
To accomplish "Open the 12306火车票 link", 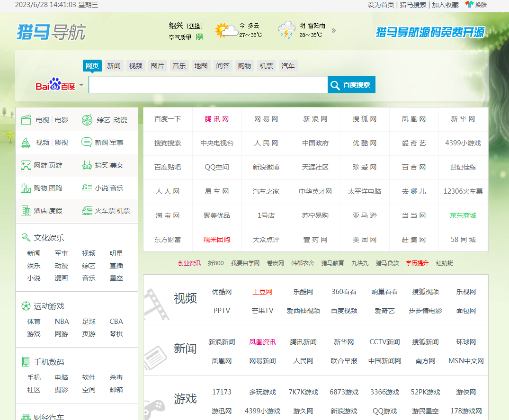I will tap(463, 191).
